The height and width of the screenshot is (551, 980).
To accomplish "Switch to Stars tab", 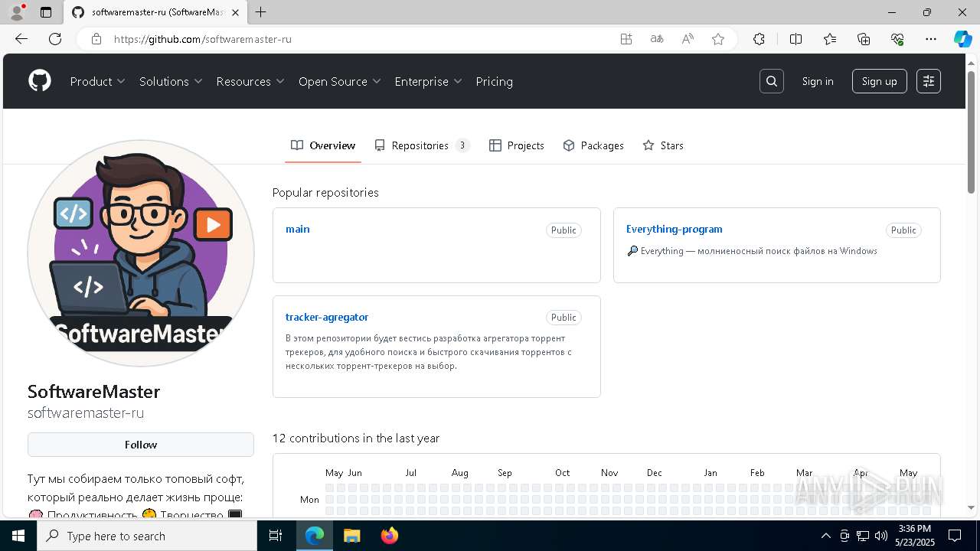I will coord(663,145).
